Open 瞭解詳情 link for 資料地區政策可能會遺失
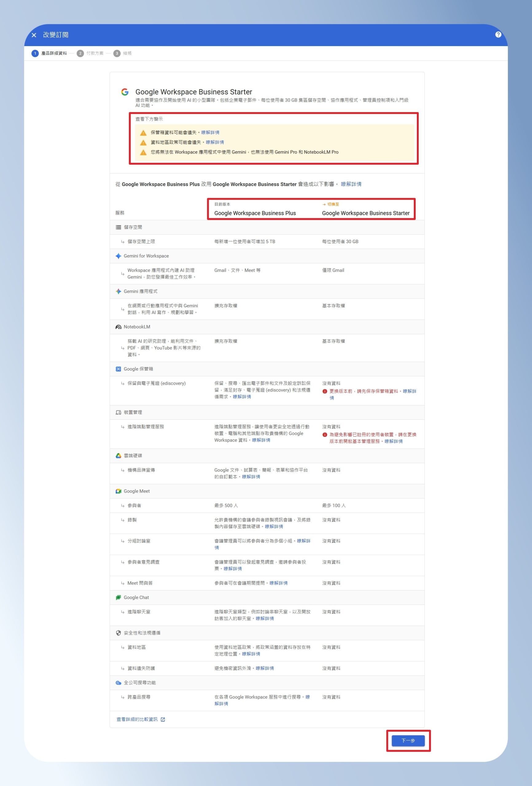532x786 pixels. [x=215, y=142]
